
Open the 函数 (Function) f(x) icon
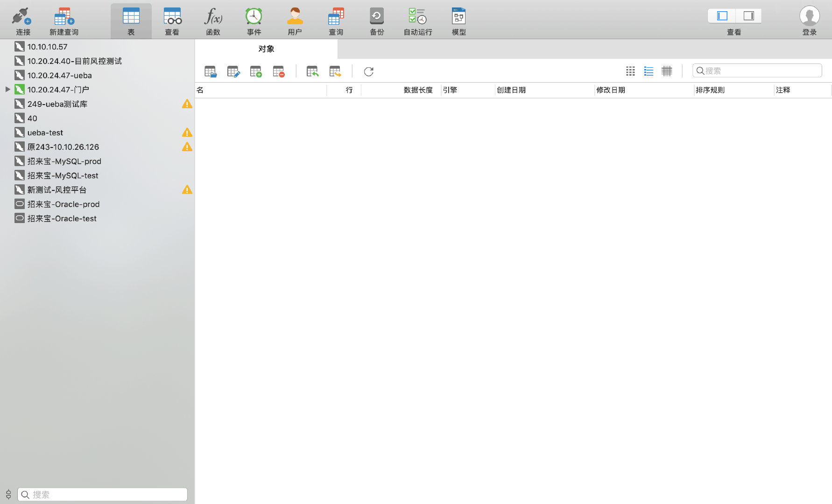pos(213,17)
